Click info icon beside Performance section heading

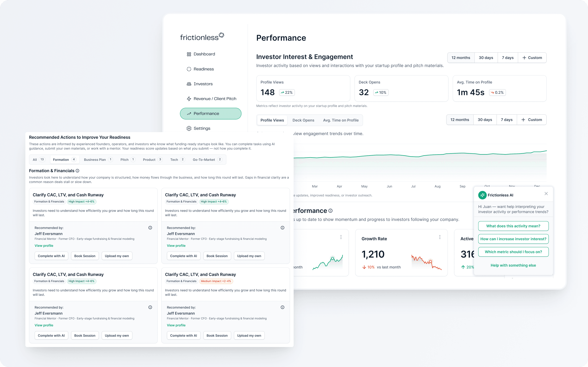tap(330, 211)
